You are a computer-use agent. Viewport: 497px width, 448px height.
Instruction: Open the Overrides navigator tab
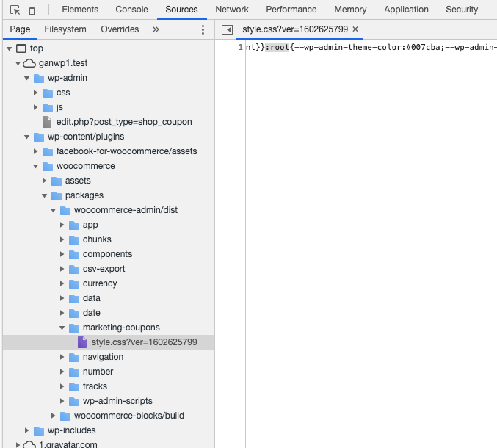[x=120, y=29]
